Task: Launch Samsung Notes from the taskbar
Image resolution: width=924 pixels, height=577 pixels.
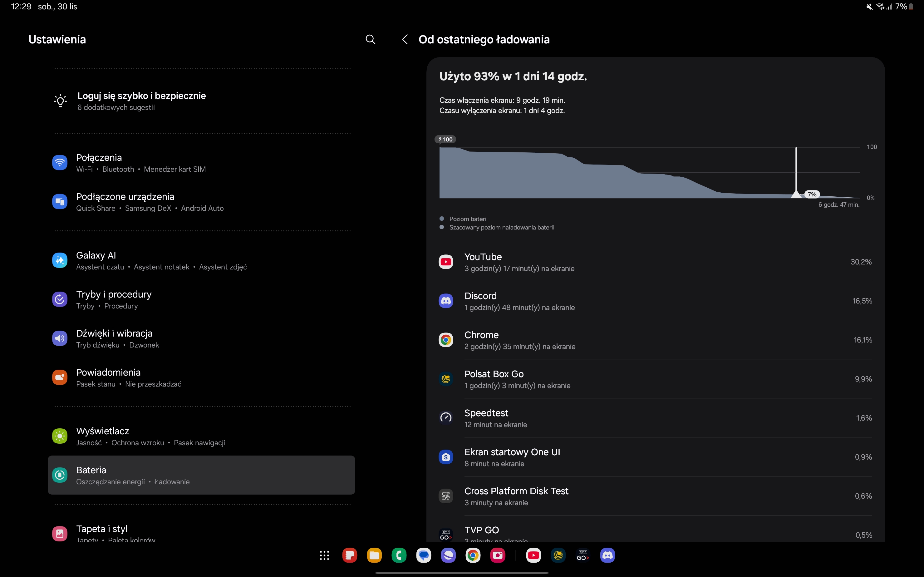Action: [x=349, y=556]
